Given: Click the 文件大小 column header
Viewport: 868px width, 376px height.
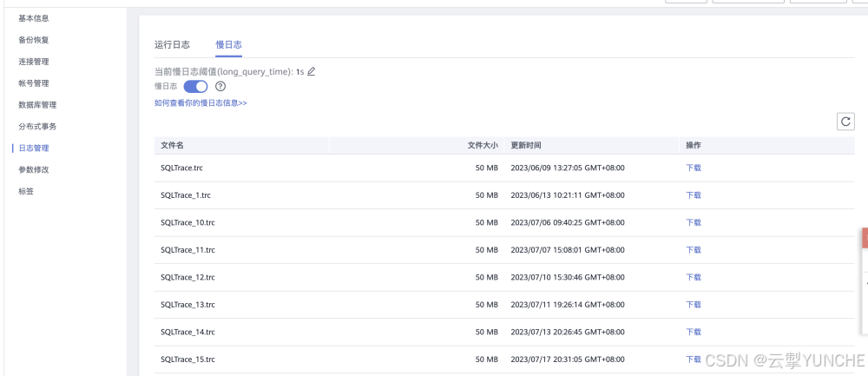Looking at the screenshot, I should (x=483, y=145).
